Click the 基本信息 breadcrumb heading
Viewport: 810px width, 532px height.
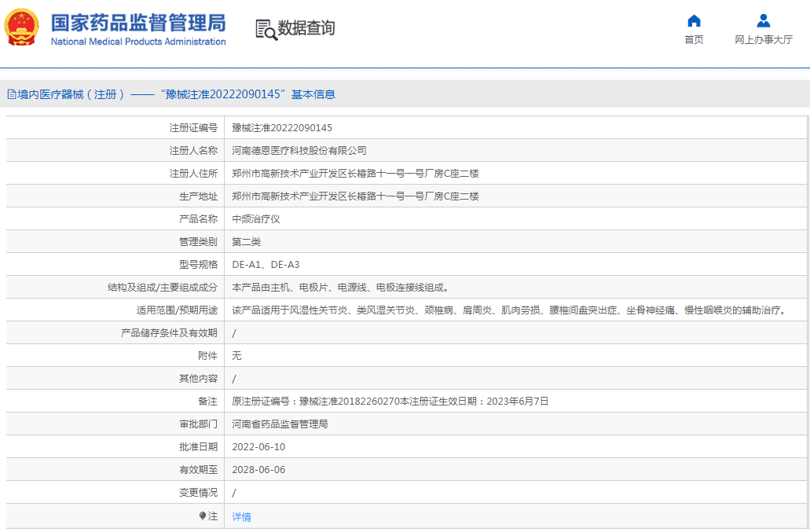(x=313, y=94)
